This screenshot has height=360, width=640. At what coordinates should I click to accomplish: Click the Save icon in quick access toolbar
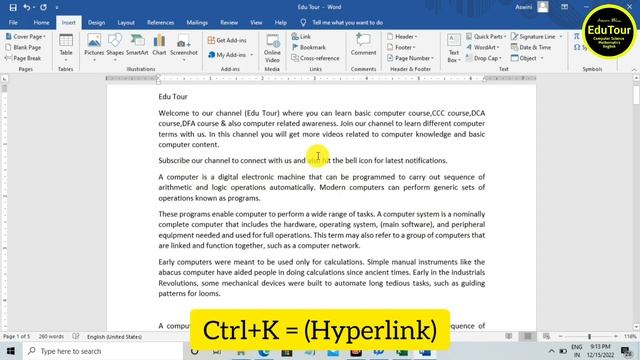(x=13, y=7)
